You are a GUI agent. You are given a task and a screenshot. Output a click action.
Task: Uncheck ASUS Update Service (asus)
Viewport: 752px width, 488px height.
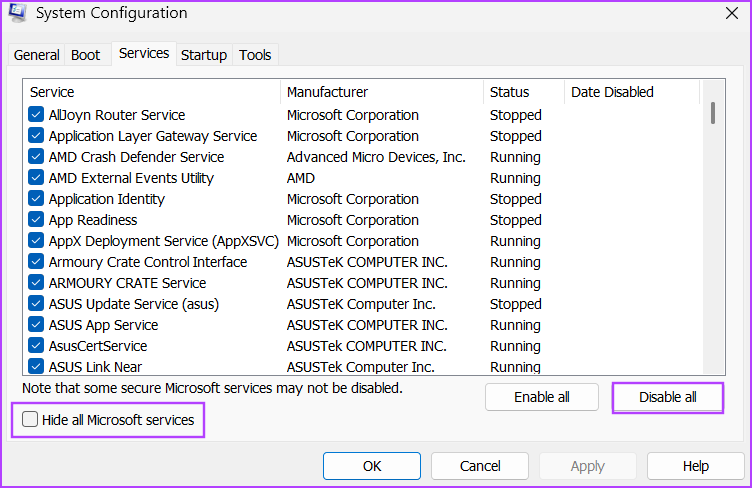pyautogui.click(x=36, y=304)
